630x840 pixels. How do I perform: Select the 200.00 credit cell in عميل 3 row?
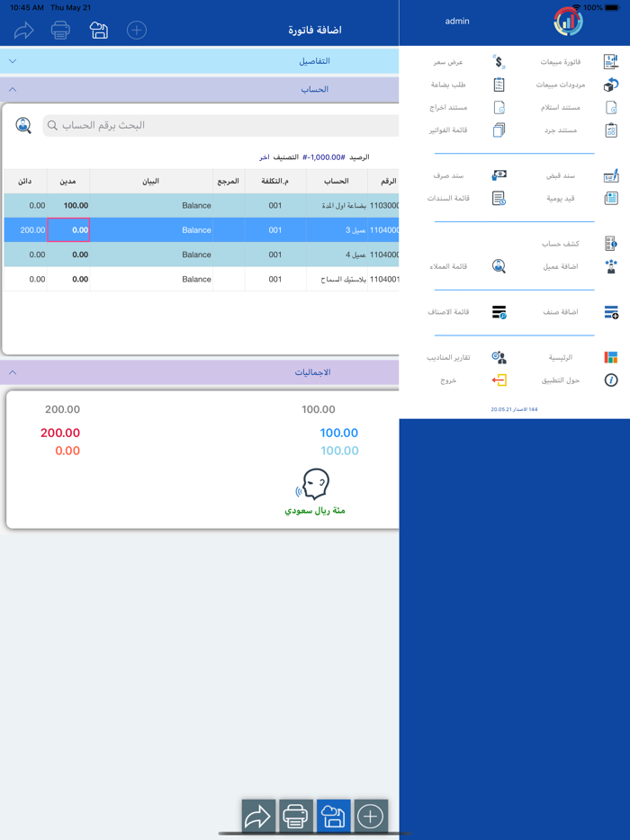[x=25, y=230]
